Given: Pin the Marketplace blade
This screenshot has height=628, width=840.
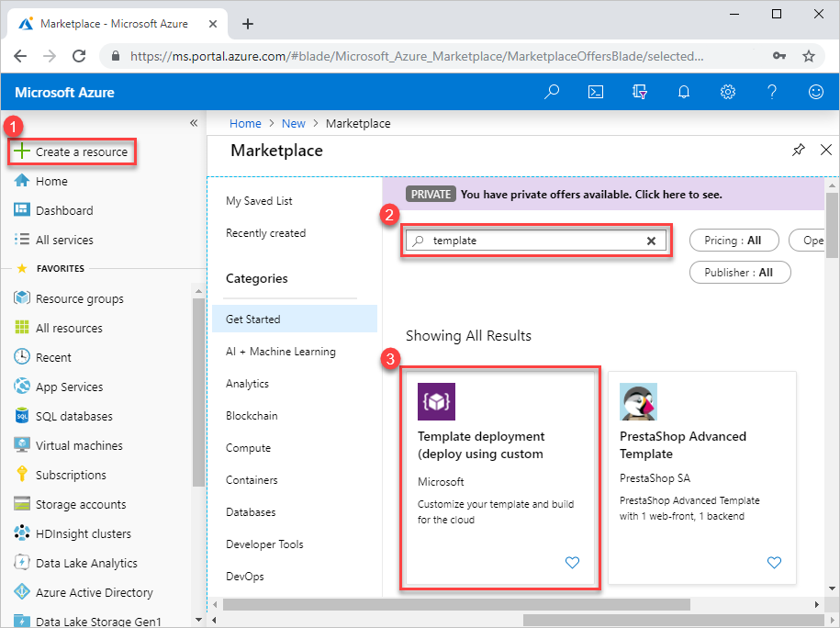Looking at the screenshot, I should (798, 150).
